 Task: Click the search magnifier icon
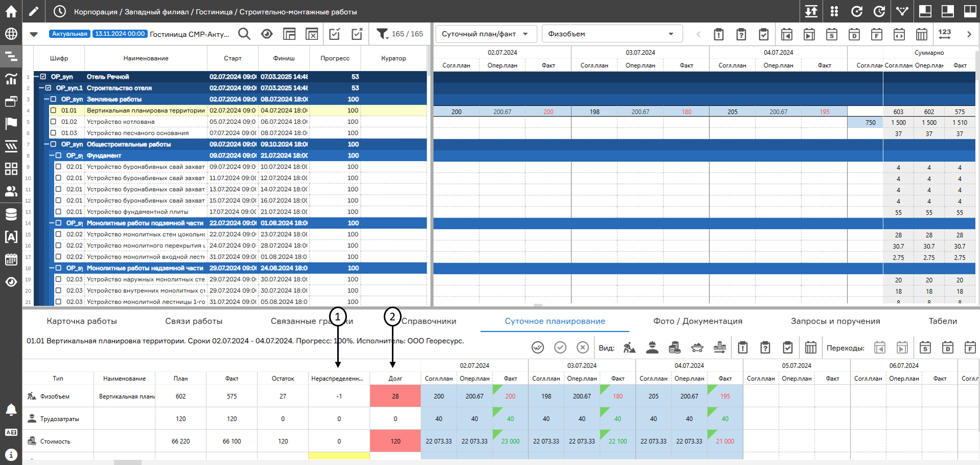click(x=244, y=34)
